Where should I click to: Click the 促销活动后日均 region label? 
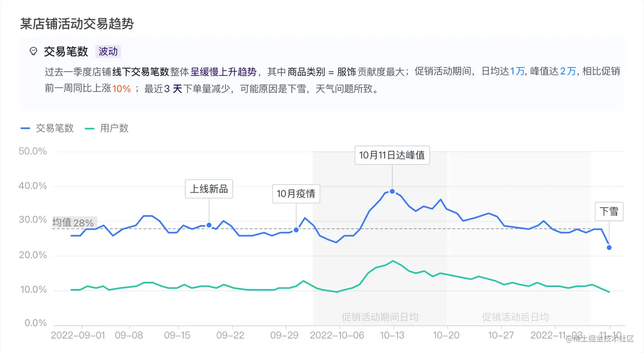pos(515,317)
